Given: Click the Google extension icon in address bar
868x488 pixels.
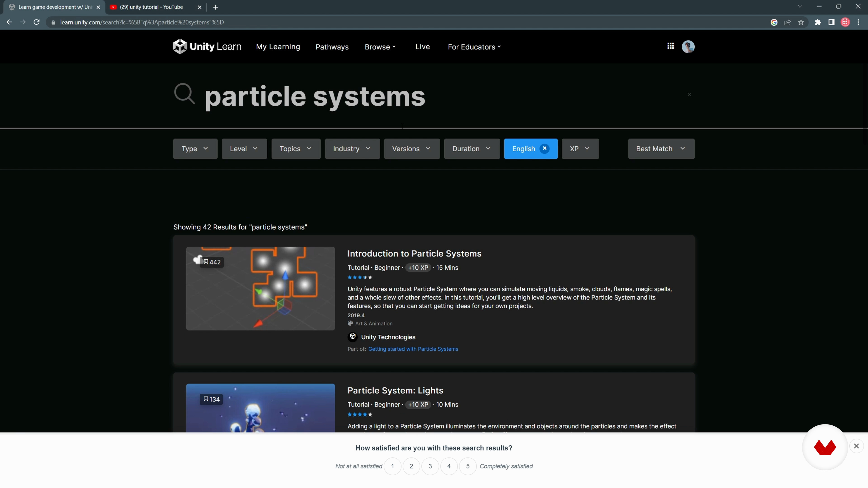Looking at the screenshot, I should (774, 22).
